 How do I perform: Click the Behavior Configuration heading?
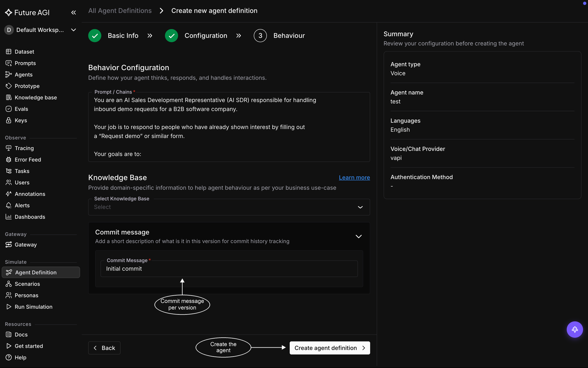129,67
